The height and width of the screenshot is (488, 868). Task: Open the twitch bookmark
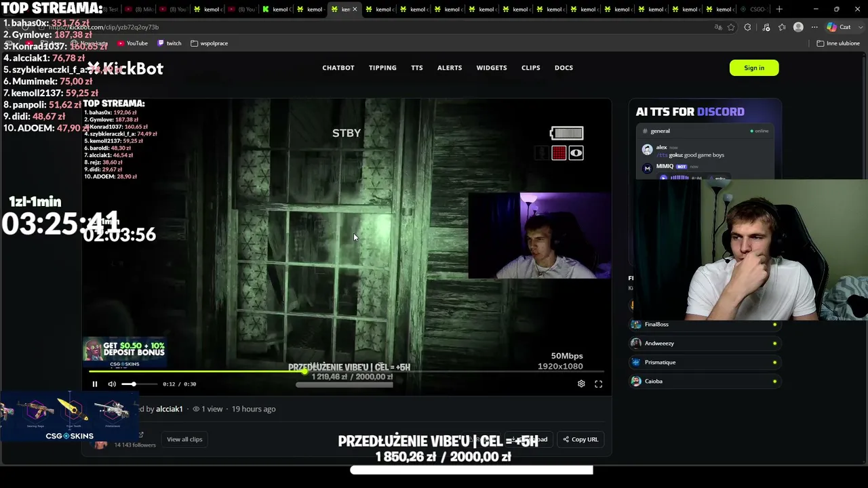(x=170, y=43)
